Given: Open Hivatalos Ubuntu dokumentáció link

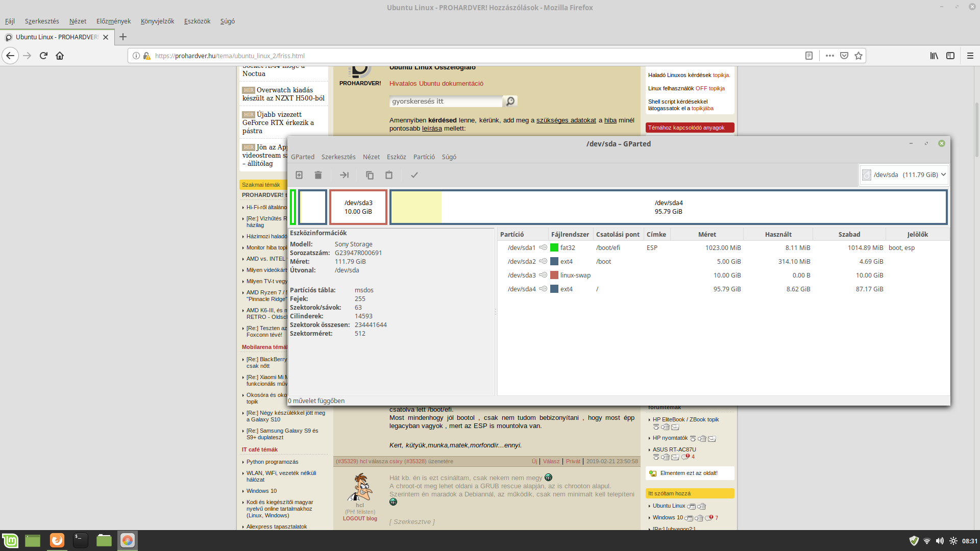Looking at the screenshot, I should tap(436, 83).
